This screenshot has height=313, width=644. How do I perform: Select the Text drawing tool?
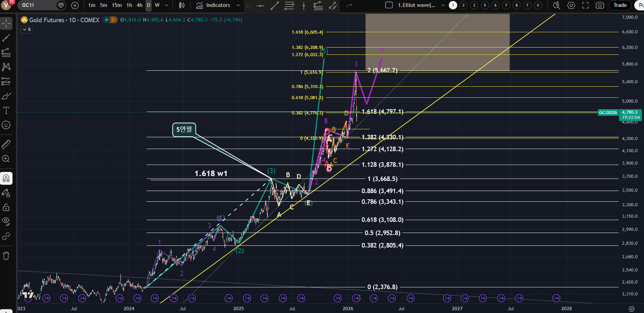[6, 111]
